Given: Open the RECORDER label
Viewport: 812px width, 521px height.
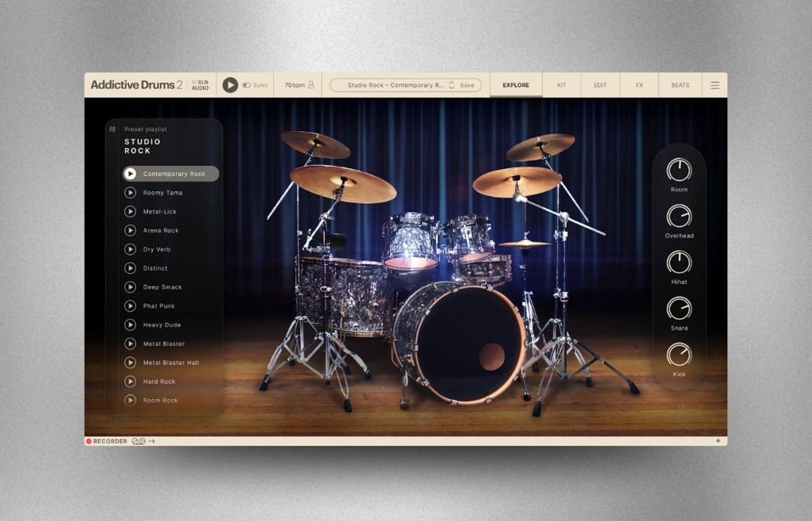Looking at the screenshot, I should coord(110,441).
